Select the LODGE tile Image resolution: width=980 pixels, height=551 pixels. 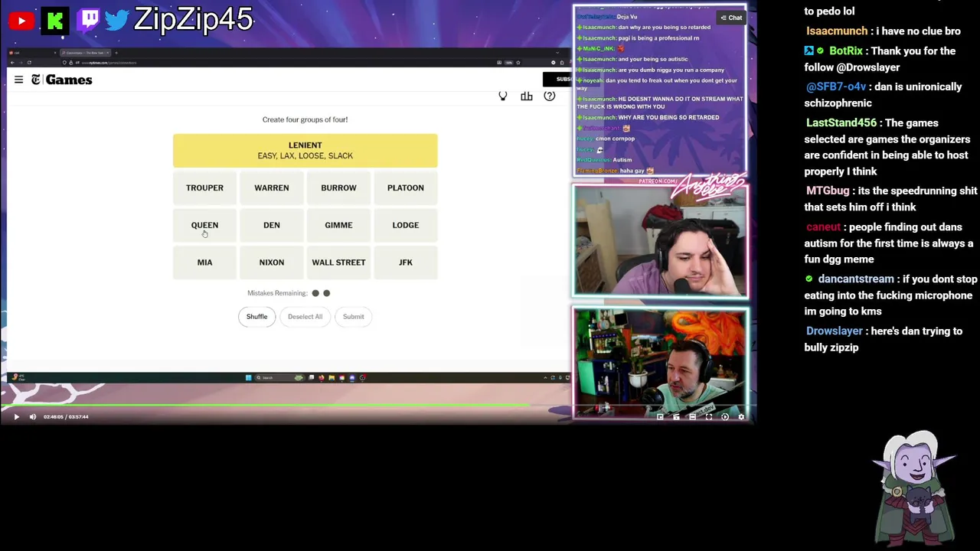coord(406,225)
